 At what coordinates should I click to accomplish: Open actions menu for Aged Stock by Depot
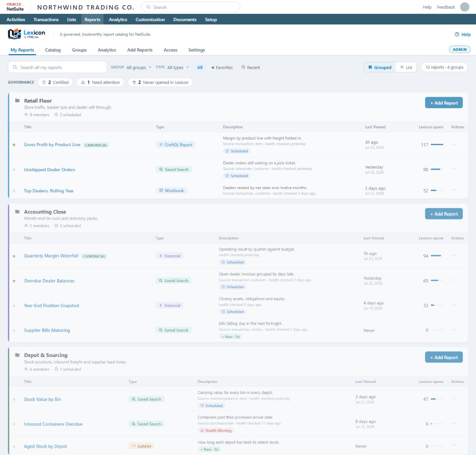coord(454,446)
